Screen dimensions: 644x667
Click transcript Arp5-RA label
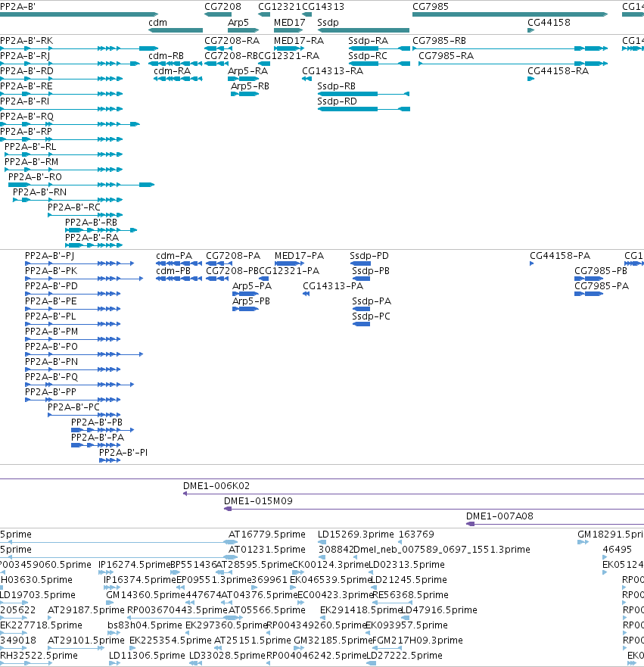point(247,71)
